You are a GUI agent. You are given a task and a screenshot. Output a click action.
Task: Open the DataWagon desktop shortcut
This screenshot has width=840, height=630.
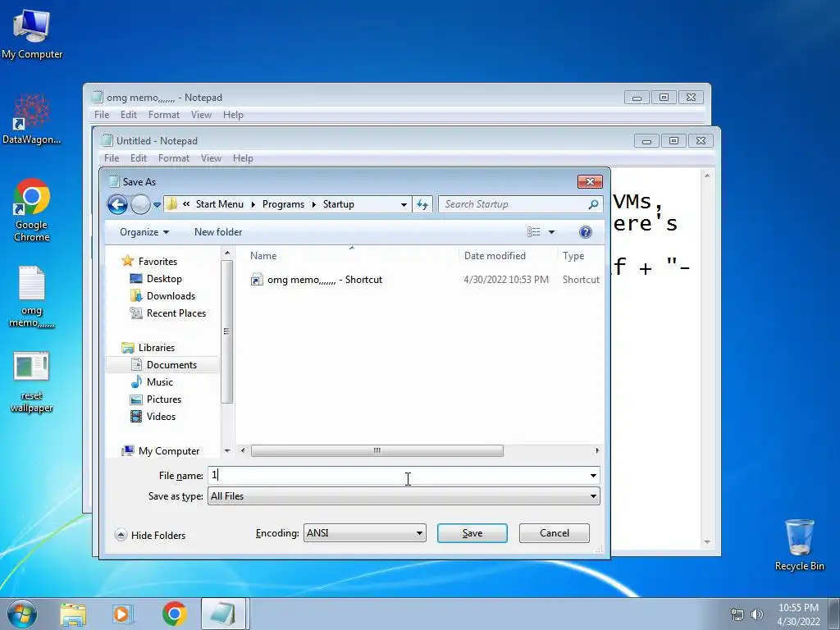(32, 119)
